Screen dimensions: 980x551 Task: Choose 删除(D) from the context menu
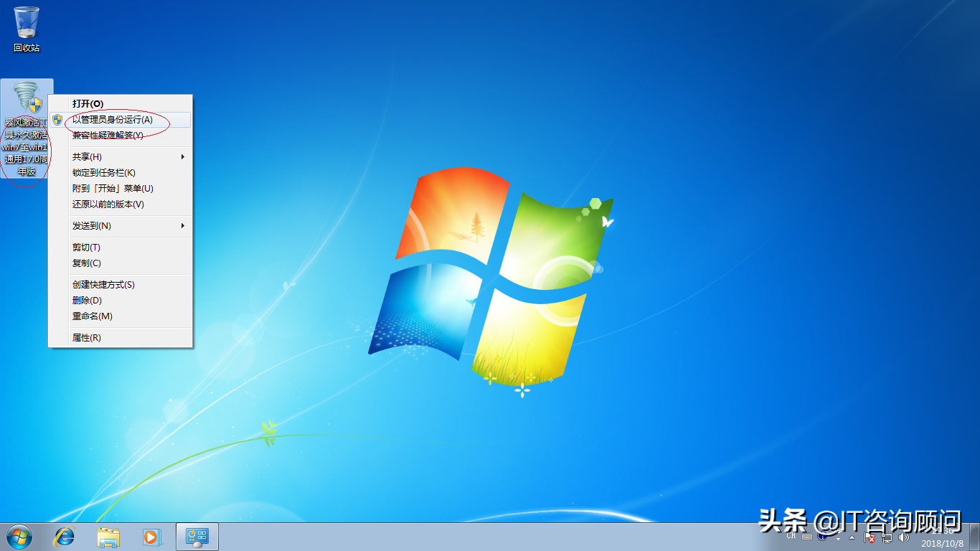click(x=120, y=300)
